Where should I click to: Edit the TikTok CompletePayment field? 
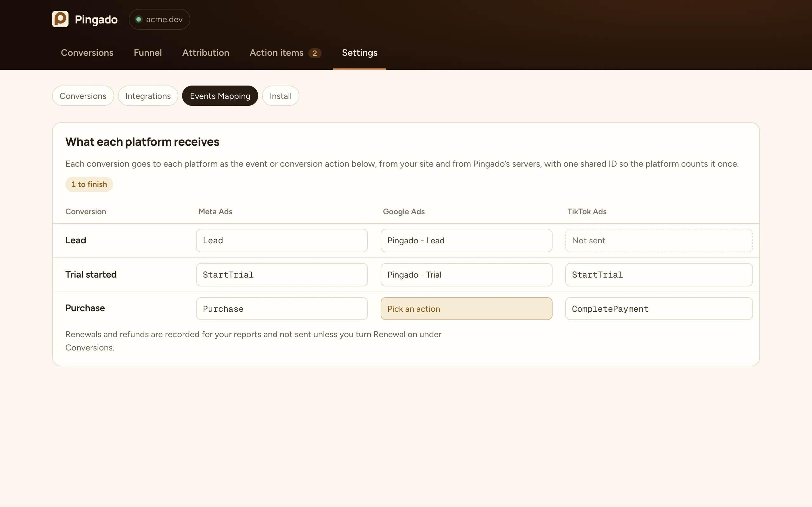click(x=659, y=309)
